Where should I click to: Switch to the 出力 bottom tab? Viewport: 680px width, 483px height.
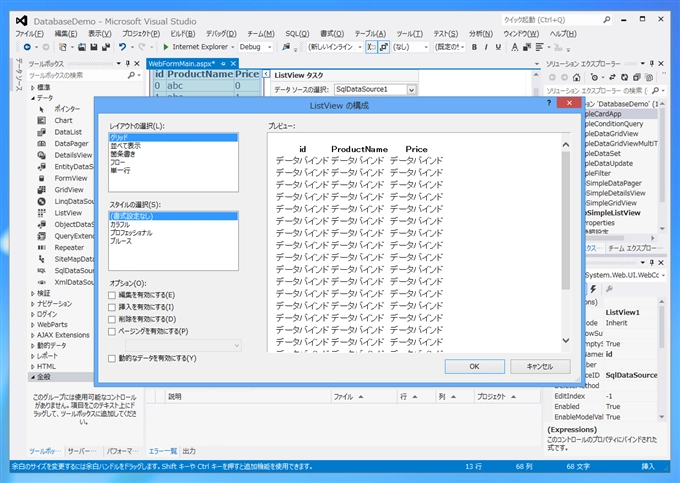click(x=189, y=451)
